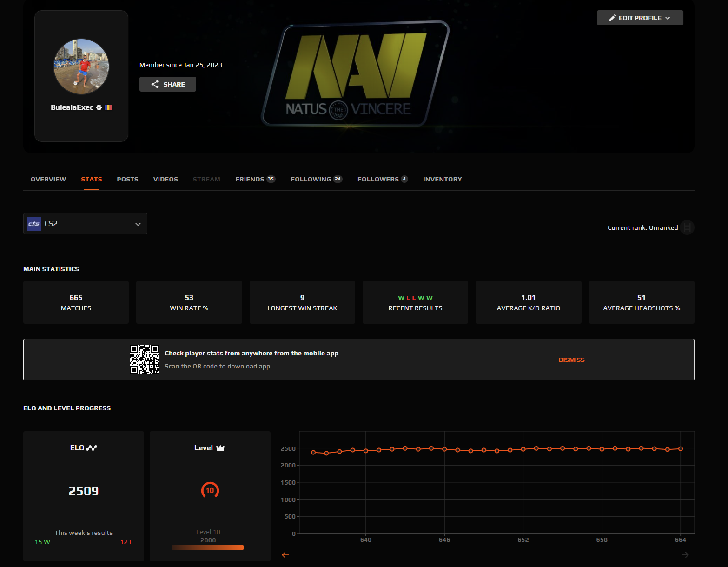
Task: Go to the Videos tab
Action: pyautogui.click(x=165, y=179)
